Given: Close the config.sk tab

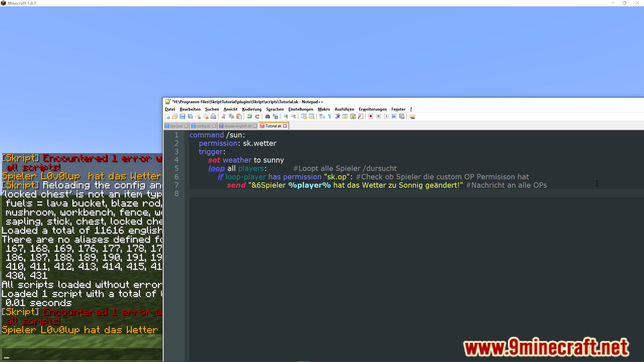Looking at the screenshot, I should (x=214, y=126).
